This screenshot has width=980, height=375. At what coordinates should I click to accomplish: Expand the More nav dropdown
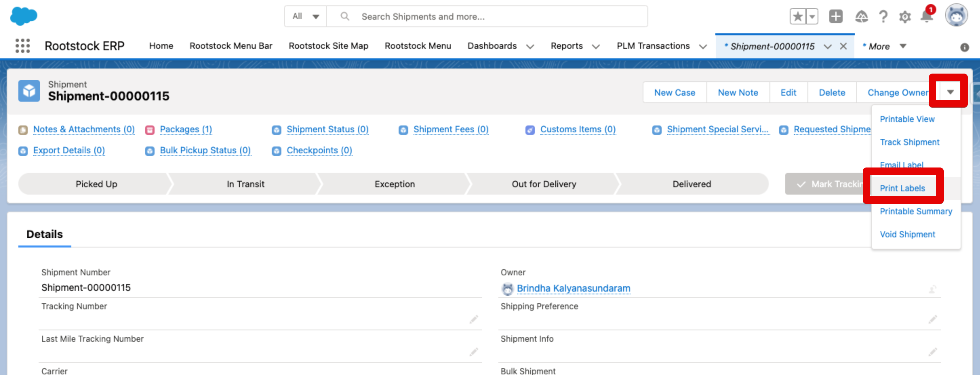[903, 46]
